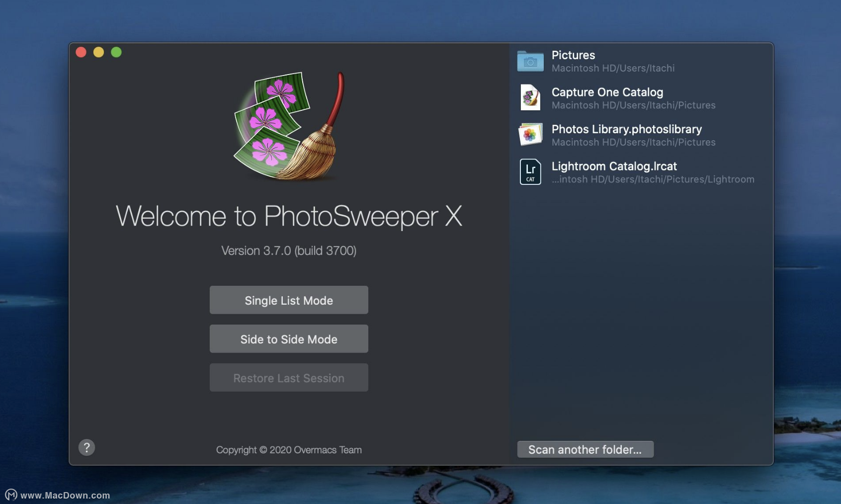The image size is (841, 504).
Task: Click Copyright 2020 Overmacs Team text
Action: click(x=289, y=450)
